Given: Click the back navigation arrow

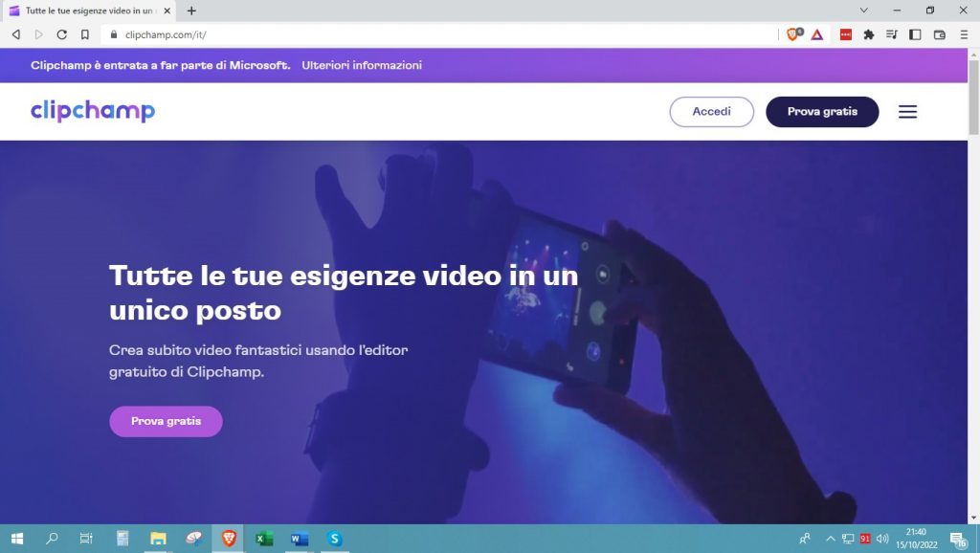Looking at the screenshot, I should pyautogui.click(x=14, y=33).
